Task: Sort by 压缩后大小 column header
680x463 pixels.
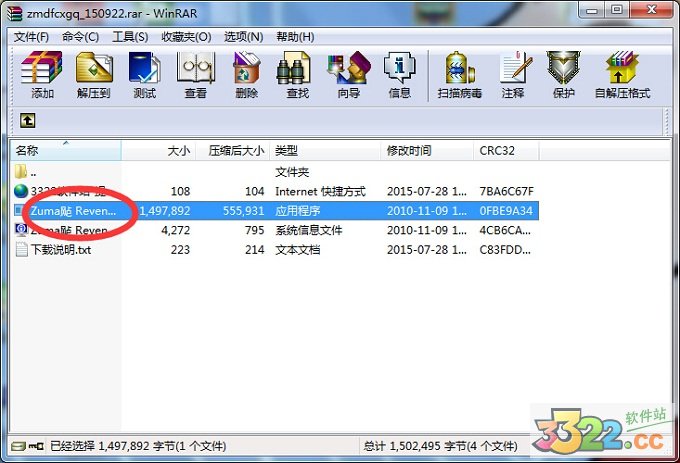Action: click(x=233, y=150)
